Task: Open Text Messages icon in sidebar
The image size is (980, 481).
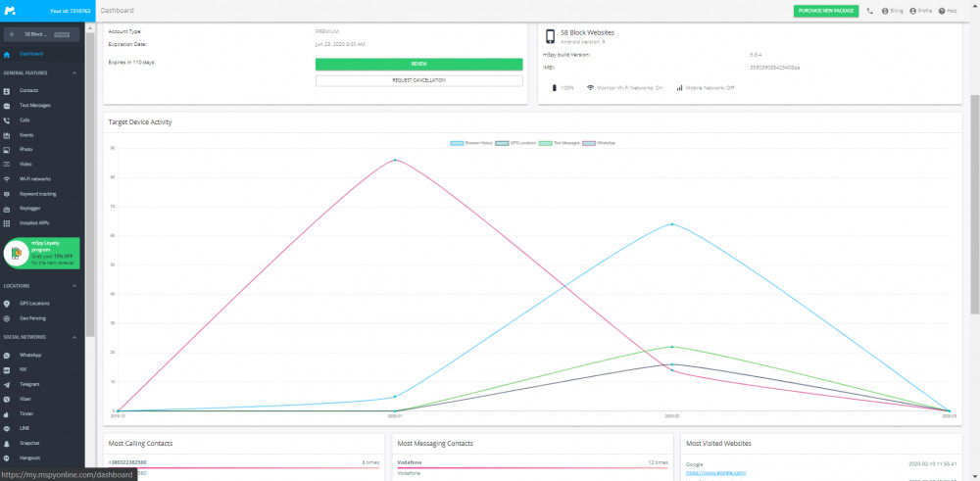Action: point(7,106)
